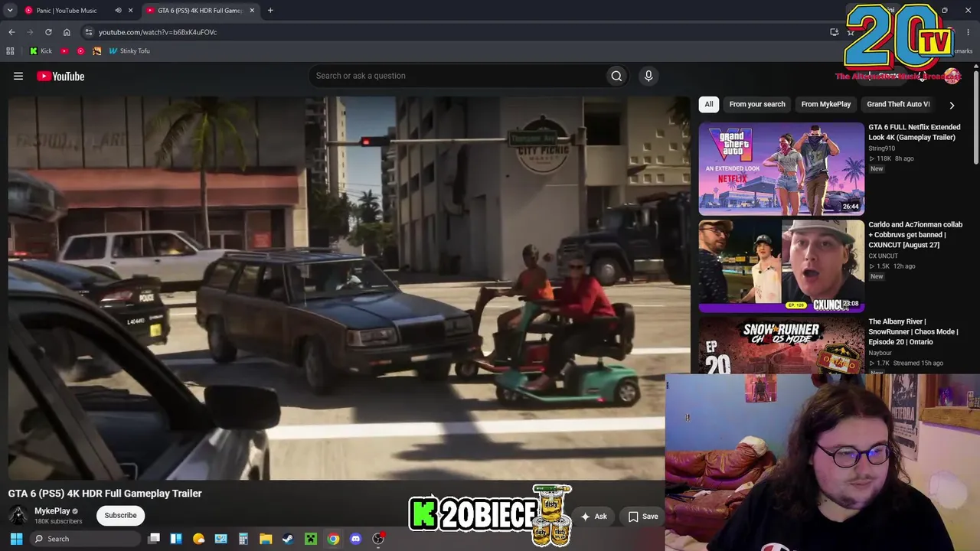Select the GTA 6 (PS5) 4K HDR tab

[201, 11]
